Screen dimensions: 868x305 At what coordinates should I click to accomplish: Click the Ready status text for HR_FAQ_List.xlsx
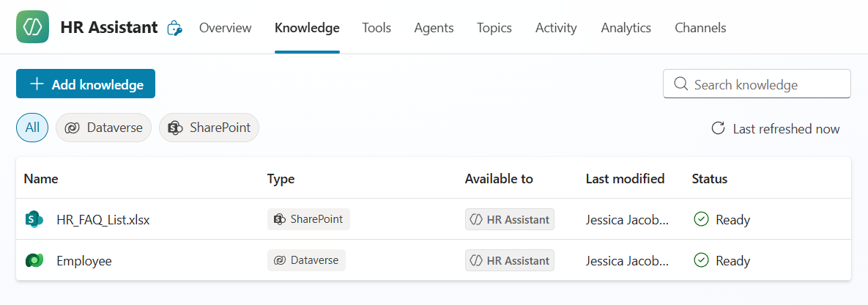pos(733,220)
